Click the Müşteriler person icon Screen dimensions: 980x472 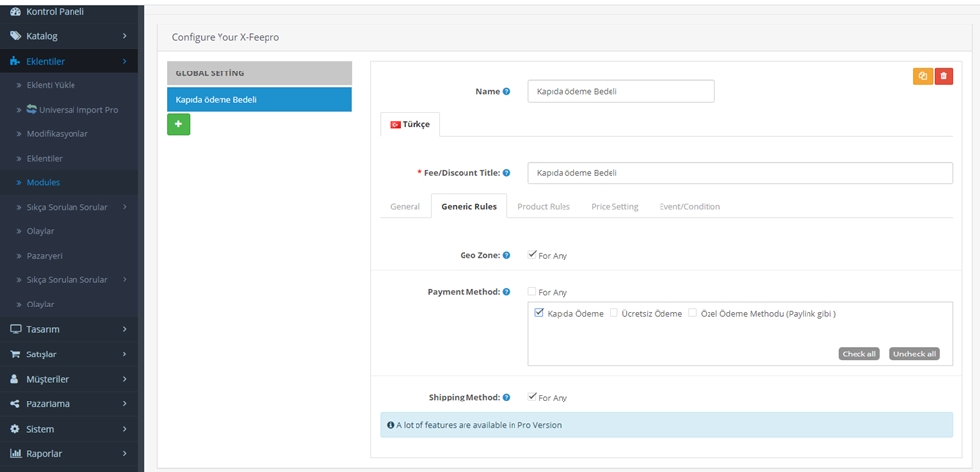coord(15,379)
